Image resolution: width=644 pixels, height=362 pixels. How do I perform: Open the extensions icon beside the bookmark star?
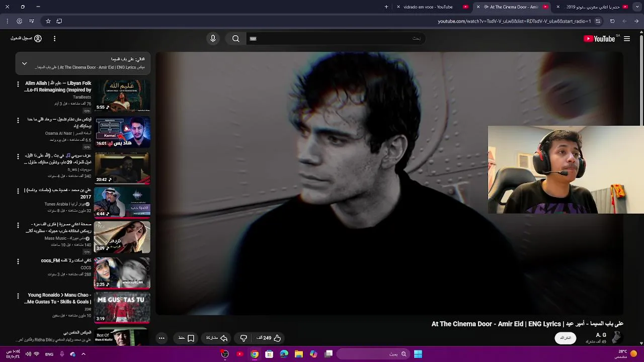click(59, 21)
